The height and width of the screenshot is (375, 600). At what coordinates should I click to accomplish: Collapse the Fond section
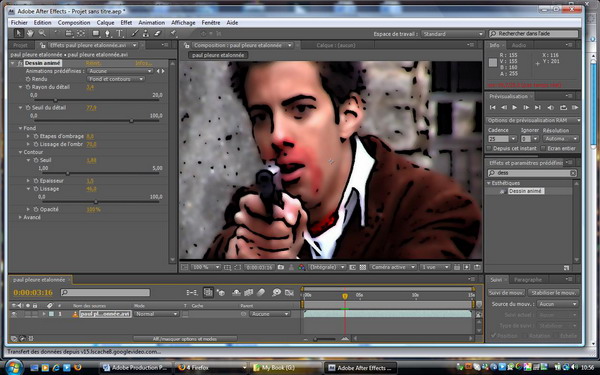(x=20, y=128)
